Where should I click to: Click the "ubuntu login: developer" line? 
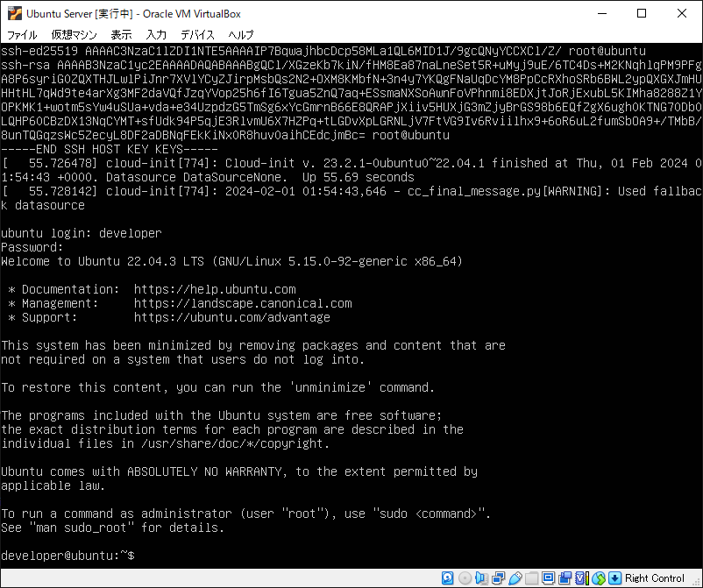[x=82, y=233]
